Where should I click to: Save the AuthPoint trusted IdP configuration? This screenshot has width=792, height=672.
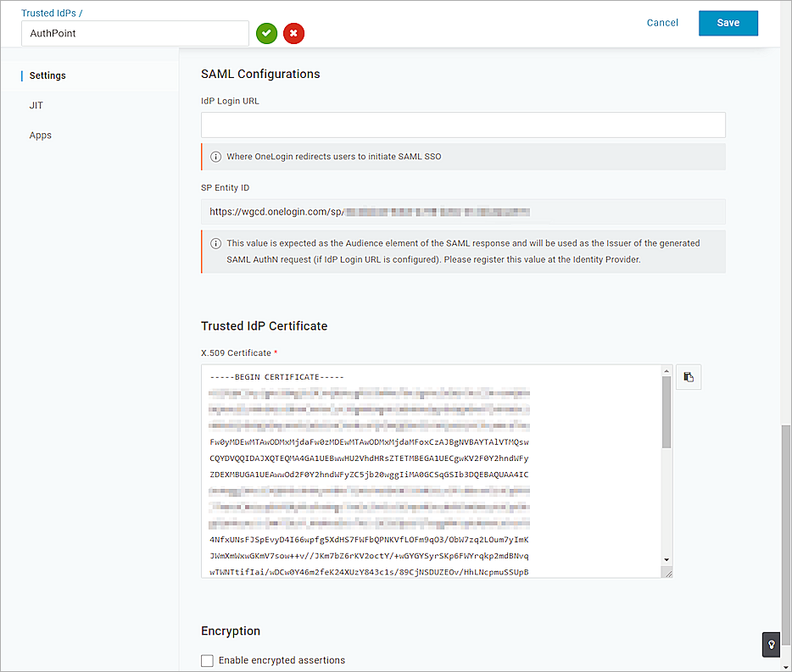[728, 23]
